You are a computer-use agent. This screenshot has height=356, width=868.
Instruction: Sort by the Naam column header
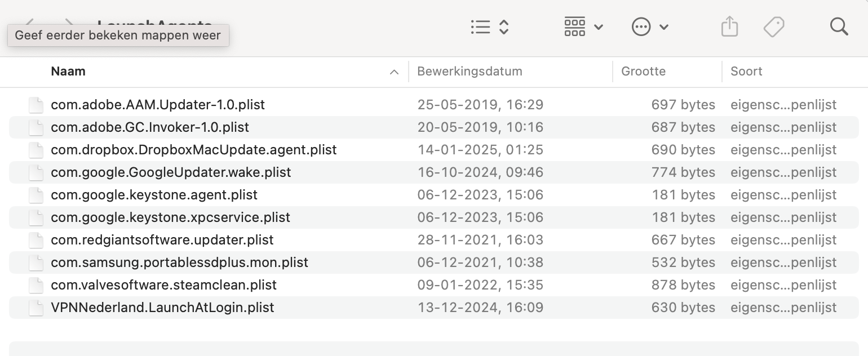click(x=68, y=72)
